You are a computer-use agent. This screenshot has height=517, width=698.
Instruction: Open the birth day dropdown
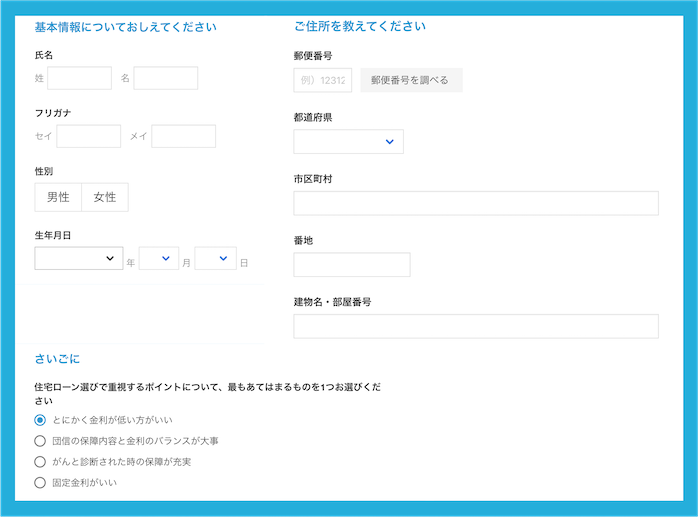pyautogui.click(x=215, y=259)
